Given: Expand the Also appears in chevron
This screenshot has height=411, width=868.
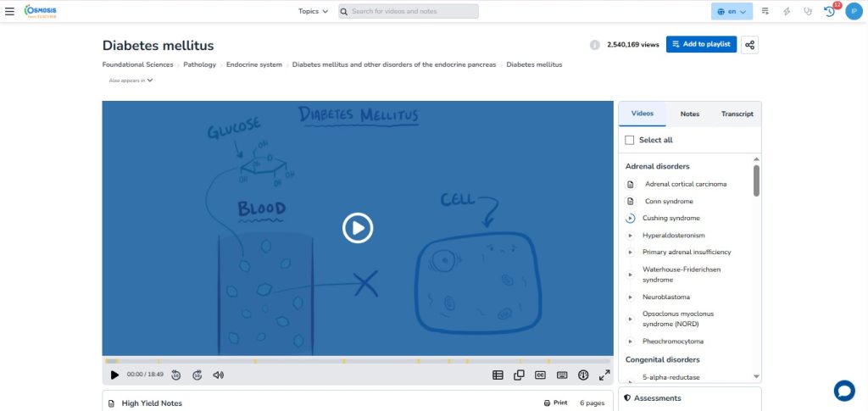Looking at the screenshot, I should [x=150, y=81].
